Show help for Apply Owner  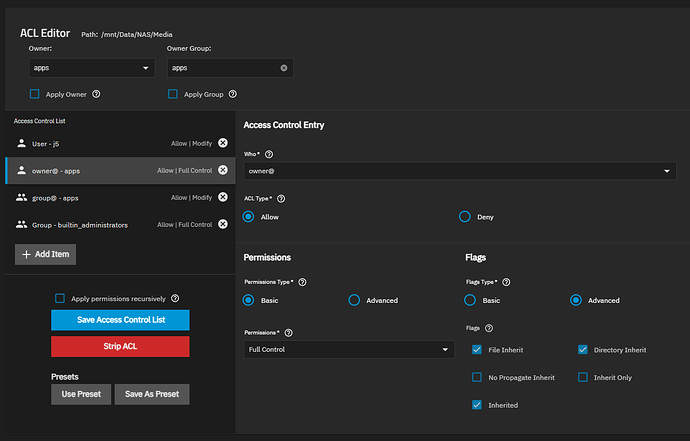pos(96,94)
